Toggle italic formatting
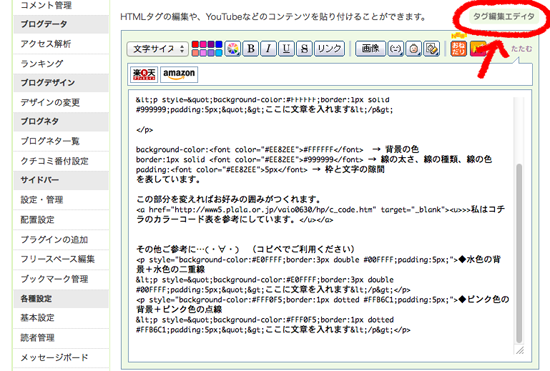This screenshot has width=550, height=371. tap(268, 49)
